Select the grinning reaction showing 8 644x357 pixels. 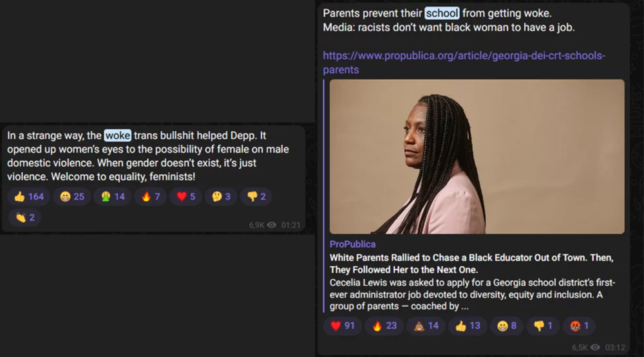[506, 326]
